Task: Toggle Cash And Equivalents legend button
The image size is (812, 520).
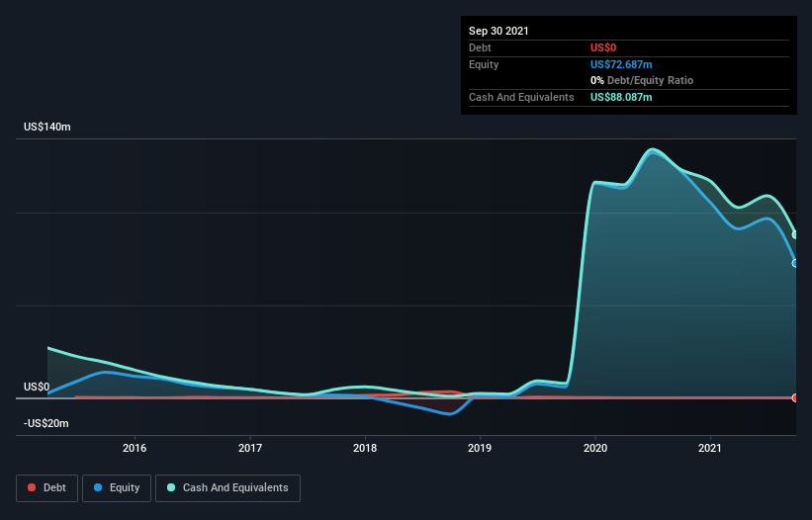Action: coord(227,488)
